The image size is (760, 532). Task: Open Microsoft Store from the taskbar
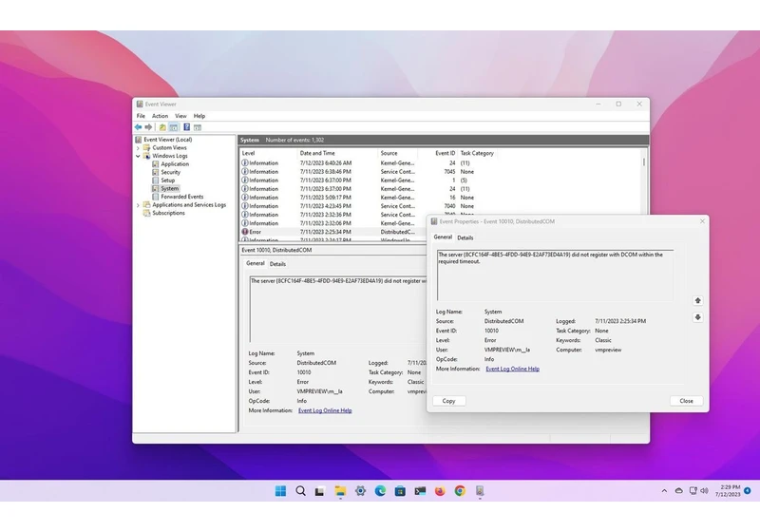[x=400, y=491]
